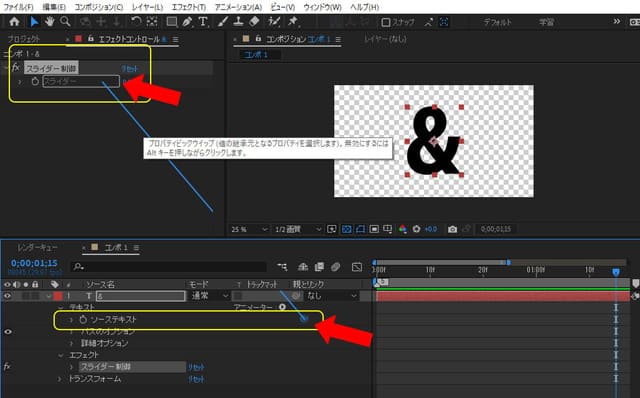Click the Home icon in the toolbar
This screenshot has width=640, height=398.
[x=14, y=22]
